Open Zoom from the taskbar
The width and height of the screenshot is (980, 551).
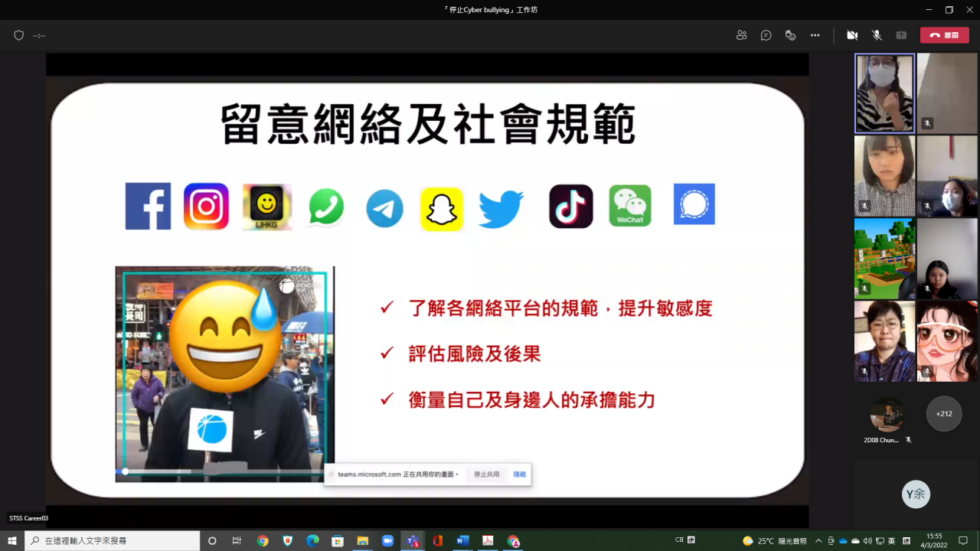click(387, 540)
